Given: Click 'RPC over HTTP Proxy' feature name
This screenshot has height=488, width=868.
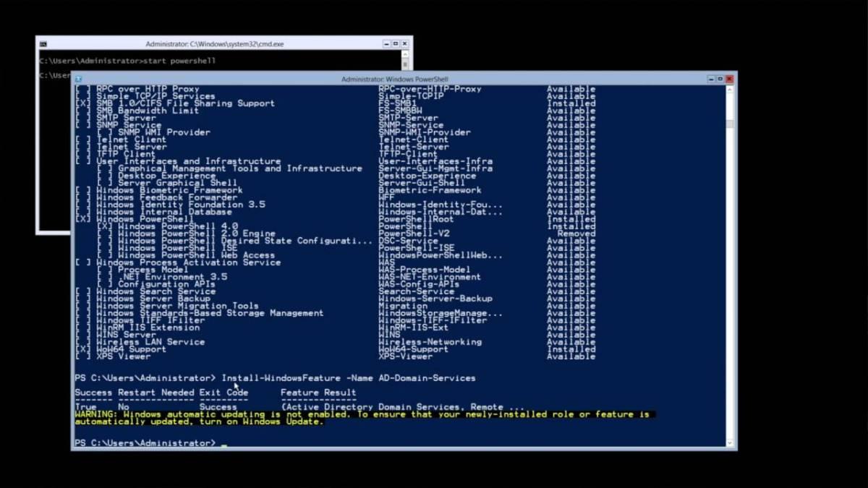Looking at the screenshot, I should (x=148, y=89).
